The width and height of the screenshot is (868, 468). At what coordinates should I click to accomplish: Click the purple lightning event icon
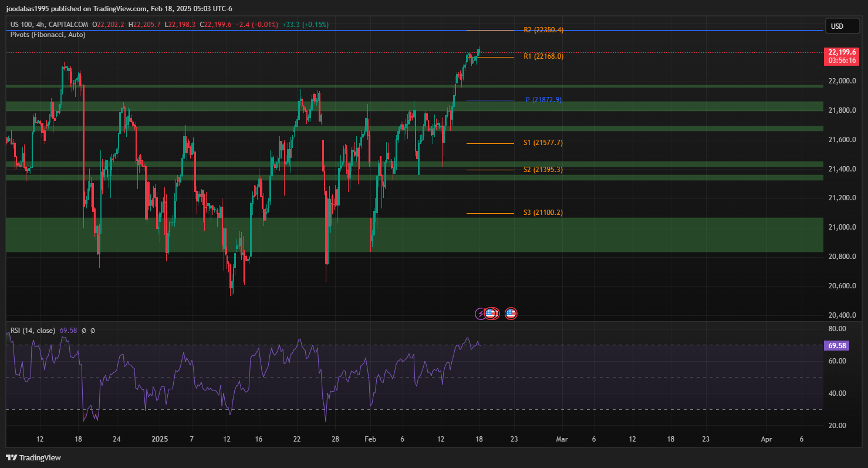click(x=481, y=314)
